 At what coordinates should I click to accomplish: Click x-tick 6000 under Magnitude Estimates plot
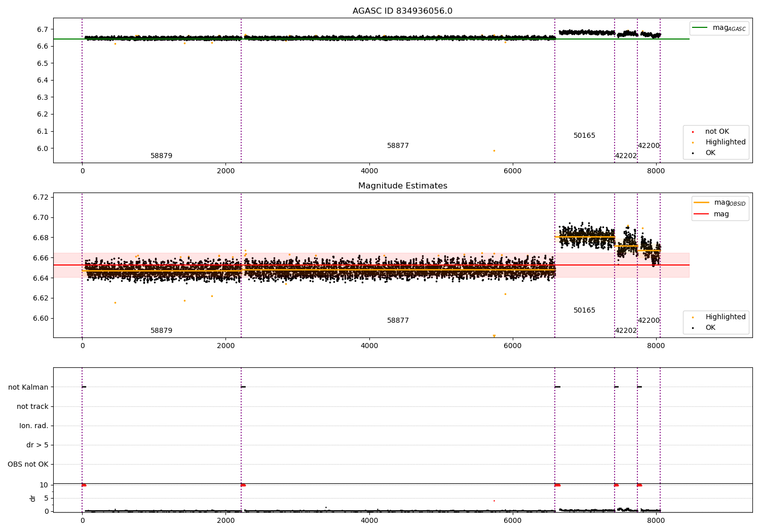(513, 346)
